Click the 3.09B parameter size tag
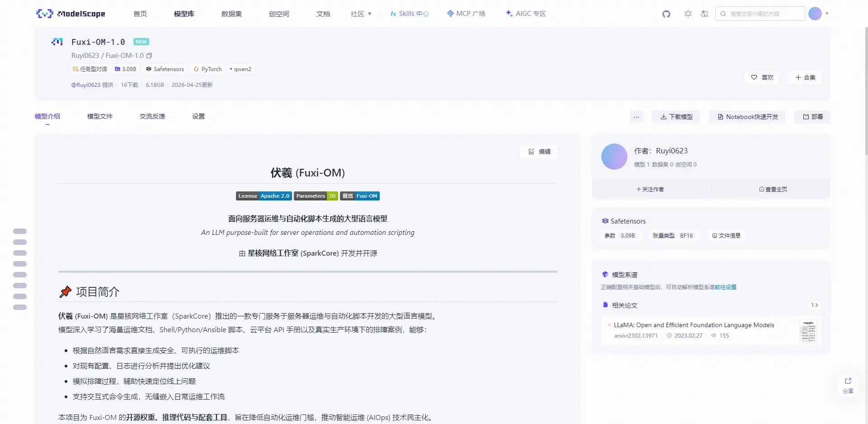The height and width of the screenshot is (424, 868). [x=125, y=69]
